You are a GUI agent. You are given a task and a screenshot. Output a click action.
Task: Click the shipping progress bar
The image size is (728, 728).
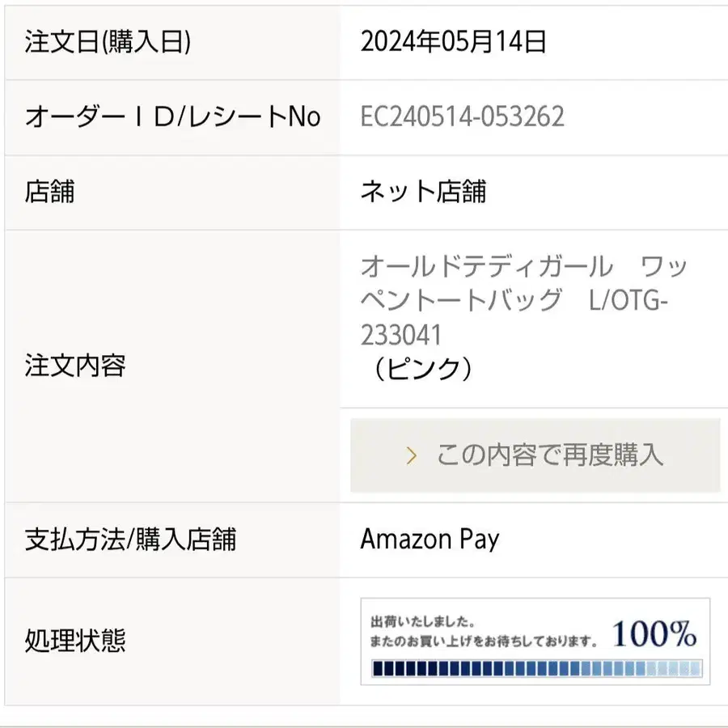click(537, 669)
